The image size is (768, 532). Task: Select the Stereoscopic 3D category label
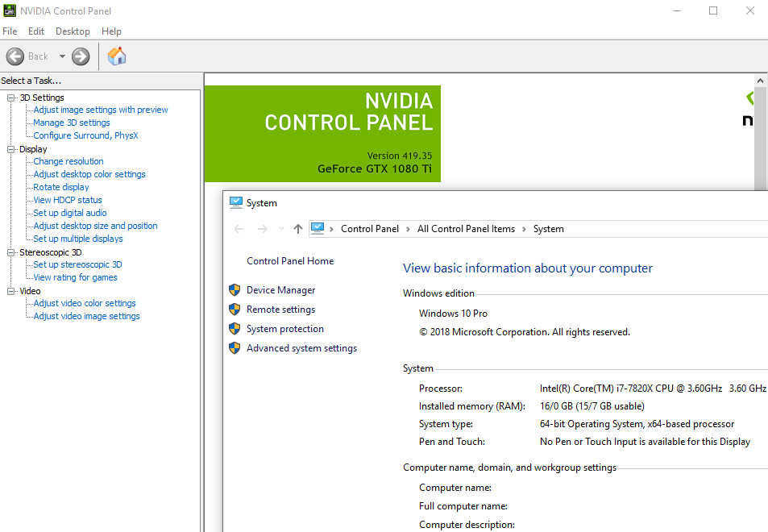(51, 253)
